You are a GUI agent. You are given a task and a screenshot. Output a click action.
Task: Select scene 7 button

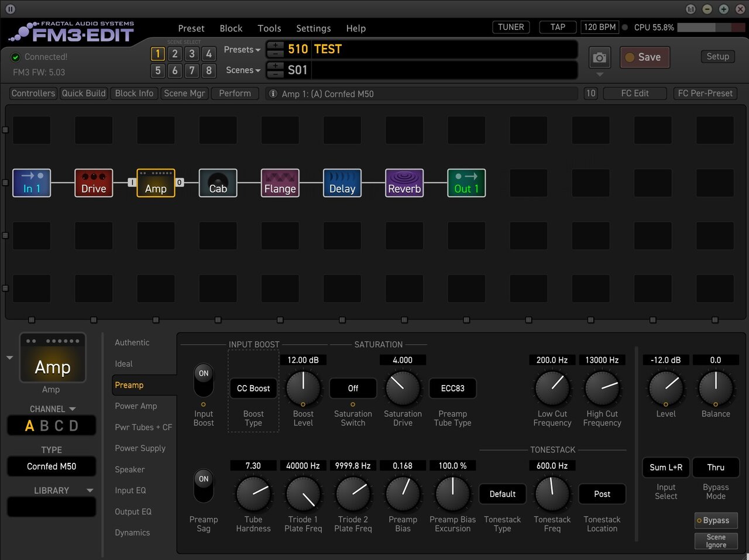pos(191,71)
